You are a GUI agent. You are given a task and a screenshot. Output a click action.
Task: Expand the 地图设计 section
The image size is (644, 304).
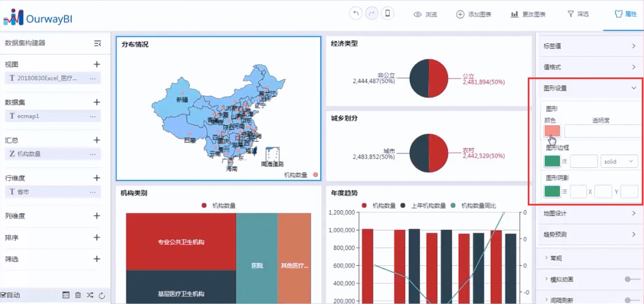pyautogui.click(x=590, y=213)
